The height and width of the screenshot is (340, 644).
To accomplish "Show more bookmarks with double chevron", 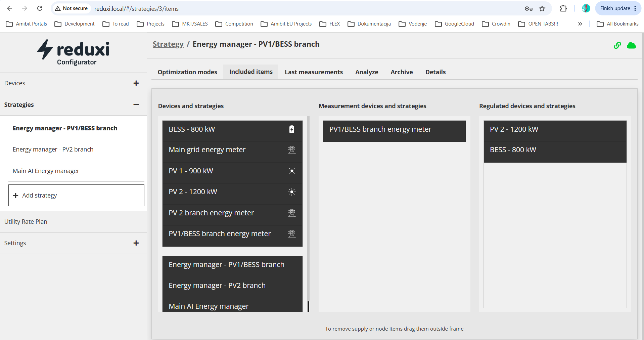I will [580, 24].
